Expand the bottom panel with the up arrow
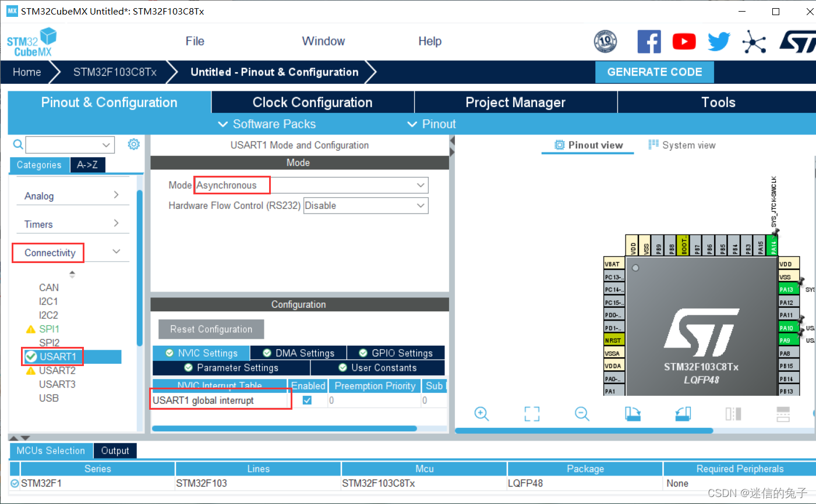The image size is (816, 504). point(15,438)
